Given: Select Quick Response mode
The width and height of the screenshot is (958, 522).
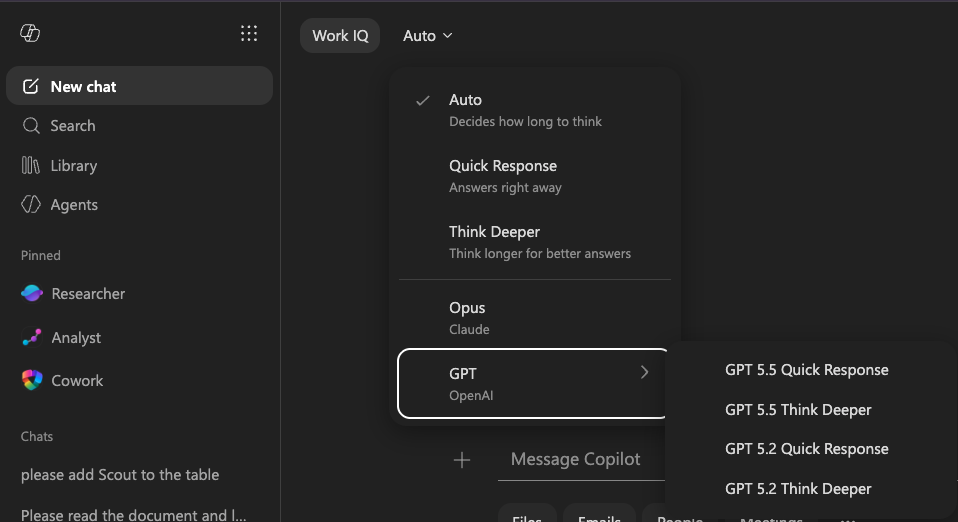Looking at the screenshot, I should tap(535, 176).
